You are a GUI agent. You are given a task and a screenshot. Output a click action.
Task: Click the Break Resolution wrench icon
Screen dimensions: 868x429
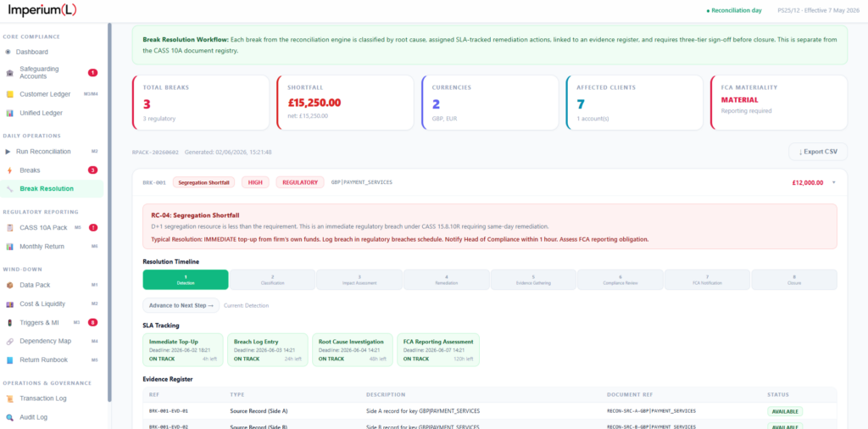pyautogui.click(x=9, y=189)
